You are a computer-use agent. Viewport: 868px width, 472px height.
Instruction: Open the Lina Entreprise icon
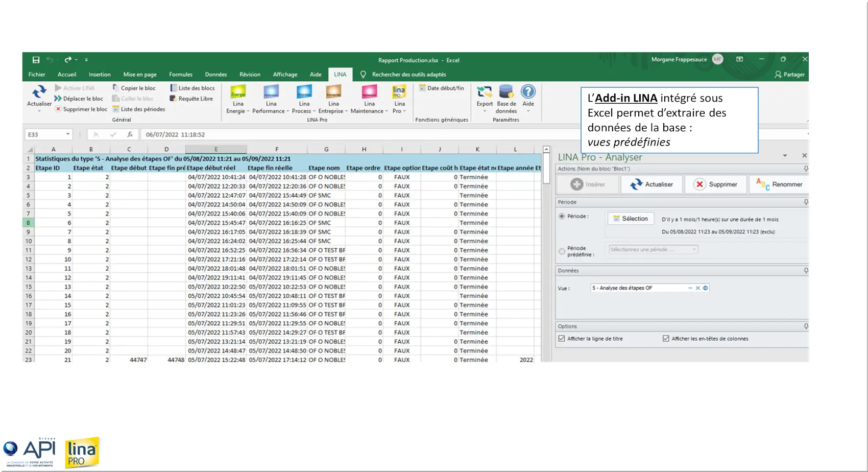pyautogui.click(x=333, y=92)
